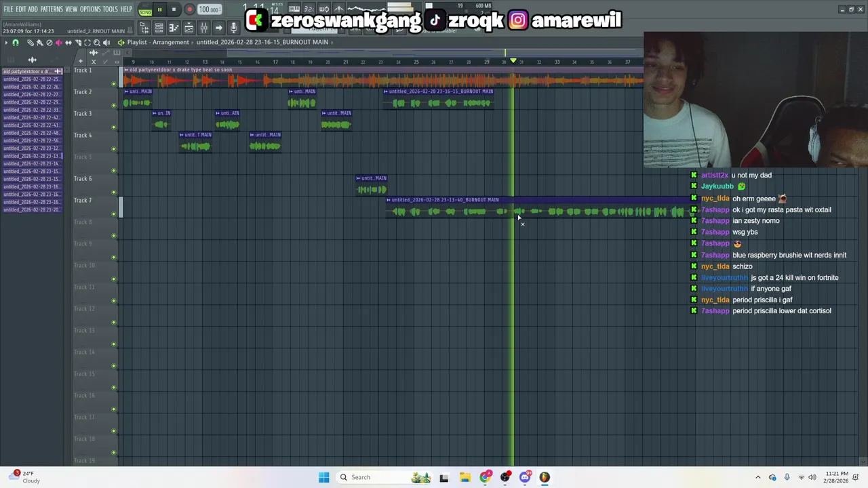Toggle the 3-2-1 recording countdown
868x488 pixels.
[x=309, y=9]
